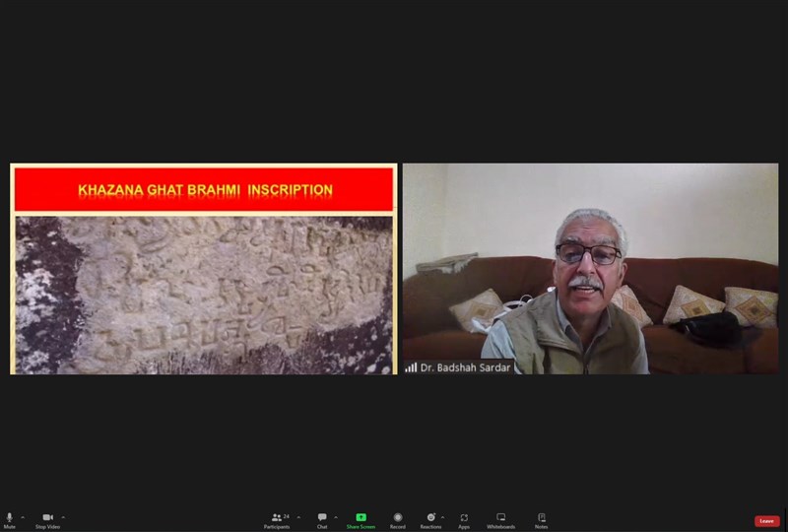Click the inscription rock photo on slide

point(204,296)
